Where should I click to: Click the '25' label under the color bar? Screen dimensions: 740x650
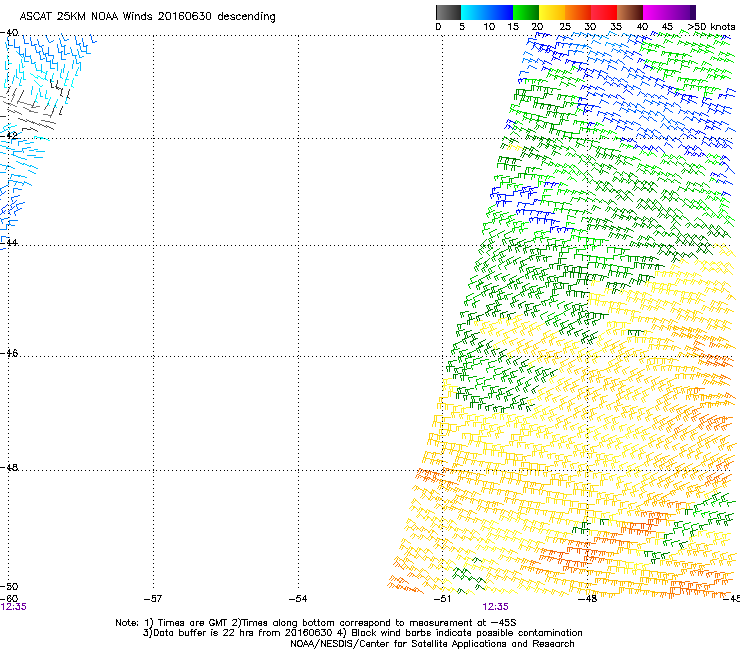tap(565, 27)
